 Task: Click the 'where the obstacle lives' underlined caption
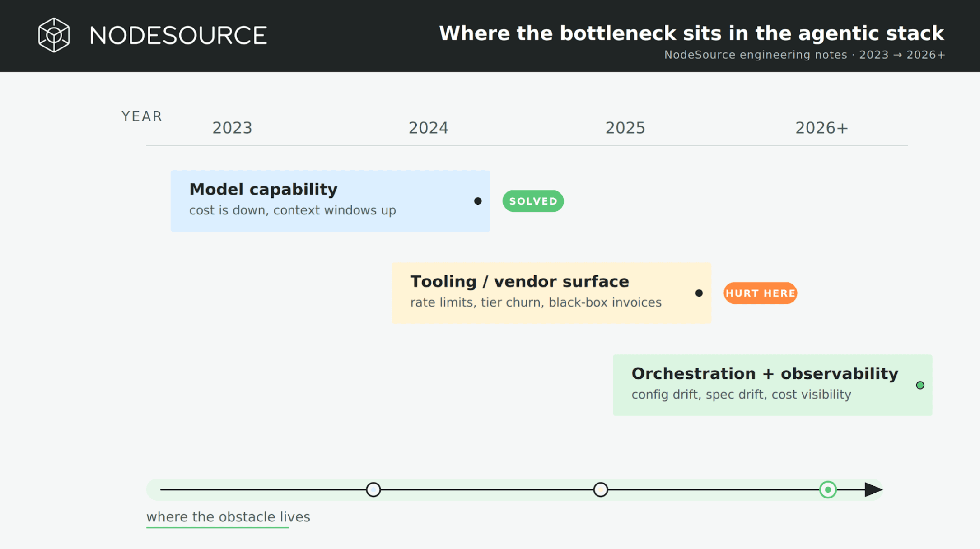click(228, 517)
